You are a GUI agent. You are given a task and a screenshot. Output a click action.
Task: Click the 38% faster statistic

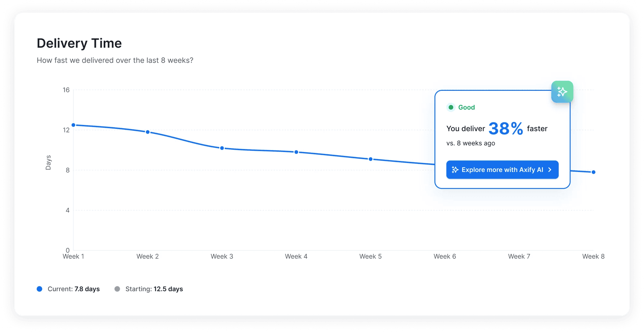click(x=506, y=128)
